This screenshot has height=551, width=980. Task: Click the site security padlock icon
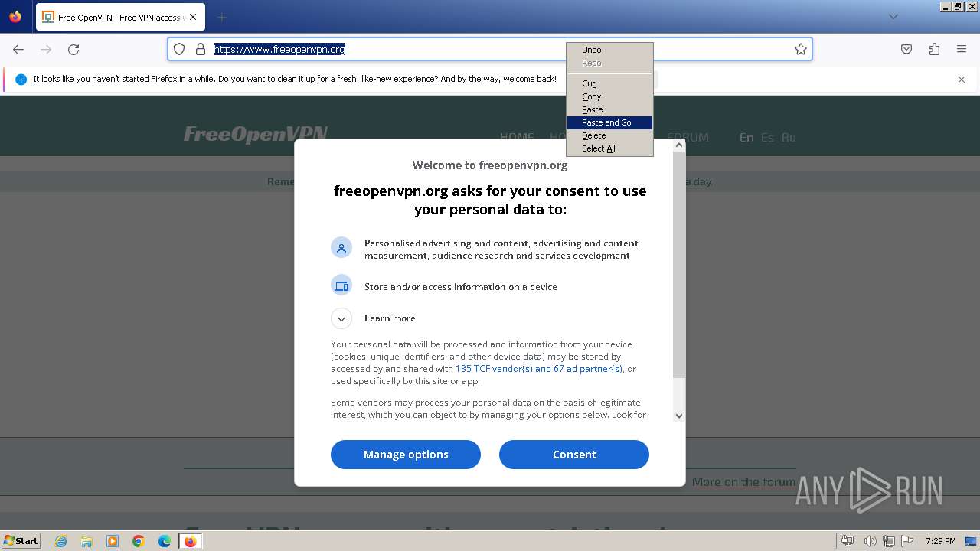[x=201, y=49]
